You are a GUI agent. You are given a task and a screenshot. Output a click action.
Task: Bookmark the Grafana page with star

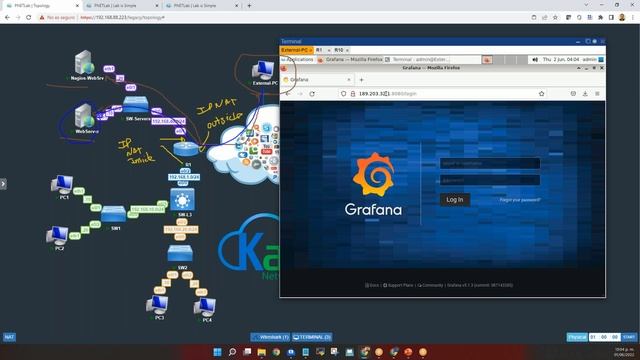pyautogui.click(x=541, y=94)
